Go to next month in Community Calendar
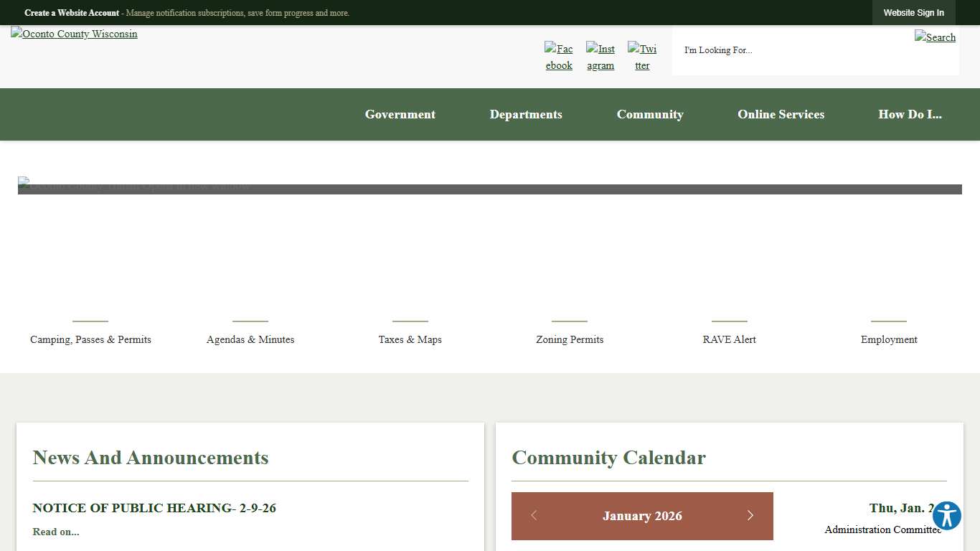980x551 pixels. (x=750, y=515)
